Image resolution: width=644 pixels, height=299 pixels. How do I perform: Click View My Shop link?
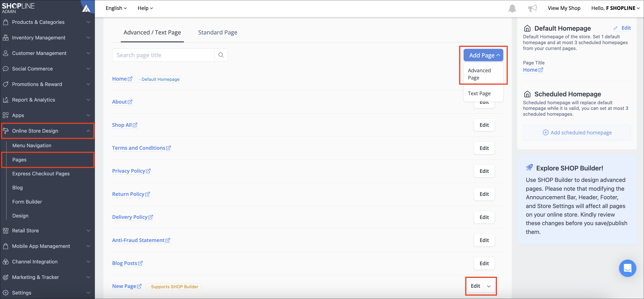pyautogui.click(x=564, y=8)
